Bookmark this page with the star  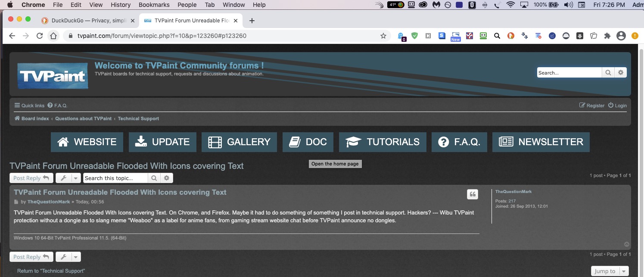[x=383, y=36]
